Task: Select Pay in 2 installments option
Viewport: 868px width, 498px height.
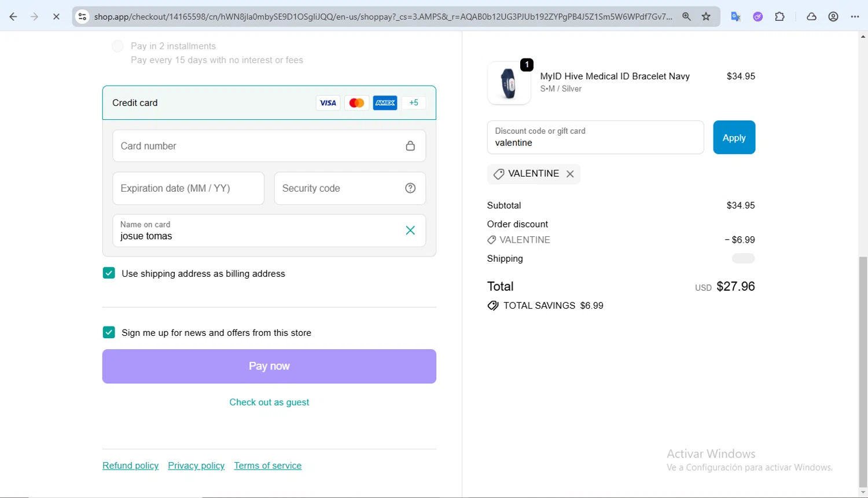Action: pyautogui.click(x=118, y=46)
